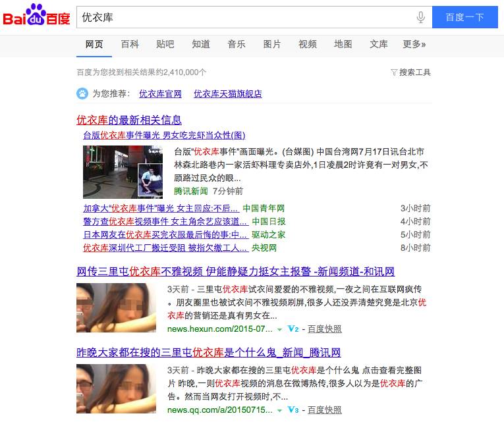This screenshot has height=424, width=504.
Task: Click thumbnail of the 和讯网 result
Action: 117,307
